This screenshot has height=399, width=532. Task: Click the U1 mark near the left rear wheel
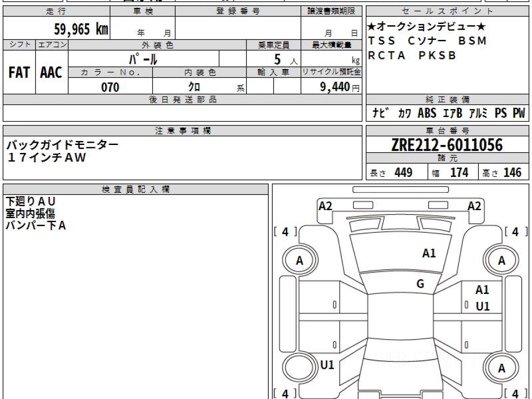click(x=327, y=365)
